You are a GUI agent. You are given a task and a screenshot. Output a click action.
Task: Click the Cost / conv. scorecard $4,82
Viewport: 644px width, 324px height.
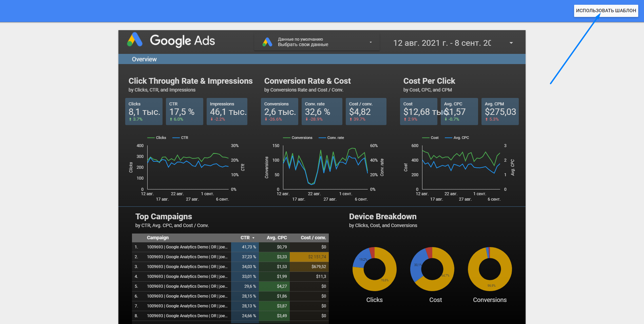tap(366, 112)
